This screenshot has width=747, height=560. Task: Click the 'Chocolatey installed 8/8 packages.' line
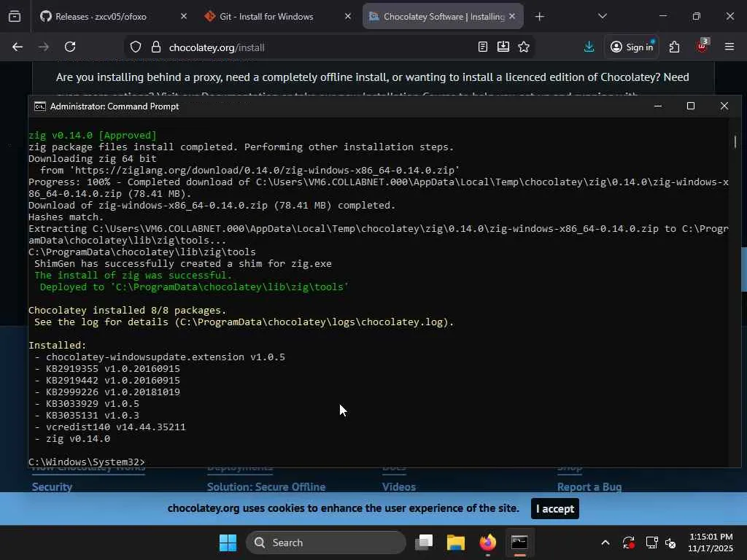(x=127, y=310)
